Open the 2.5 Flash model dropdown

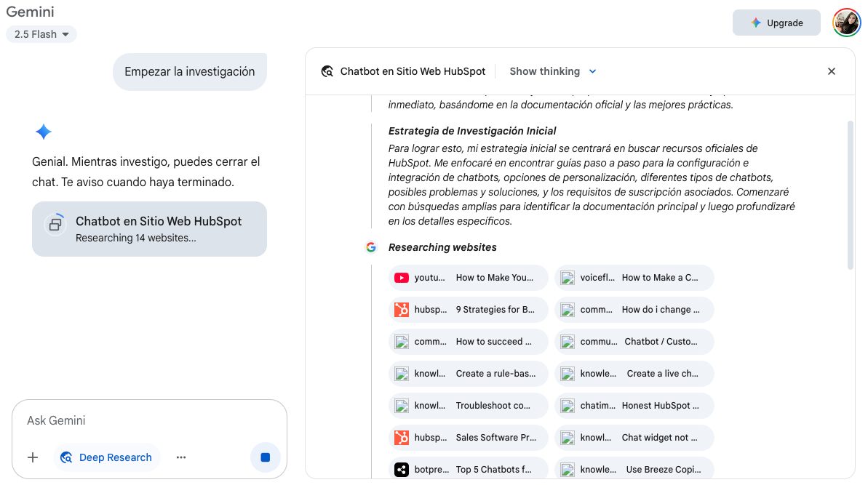pos(41,34)
